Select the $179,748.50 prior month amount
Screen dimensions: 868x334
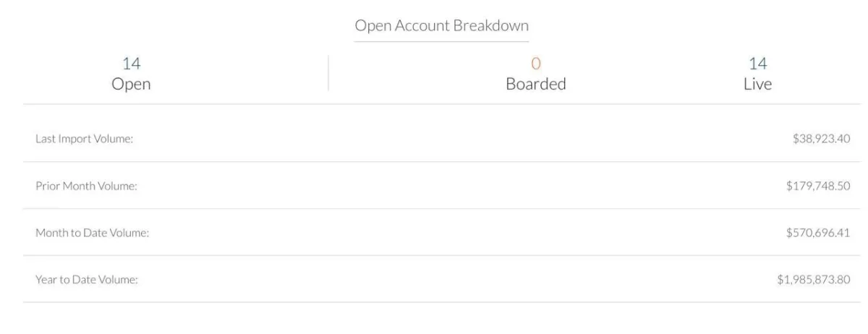coord(819,186)
